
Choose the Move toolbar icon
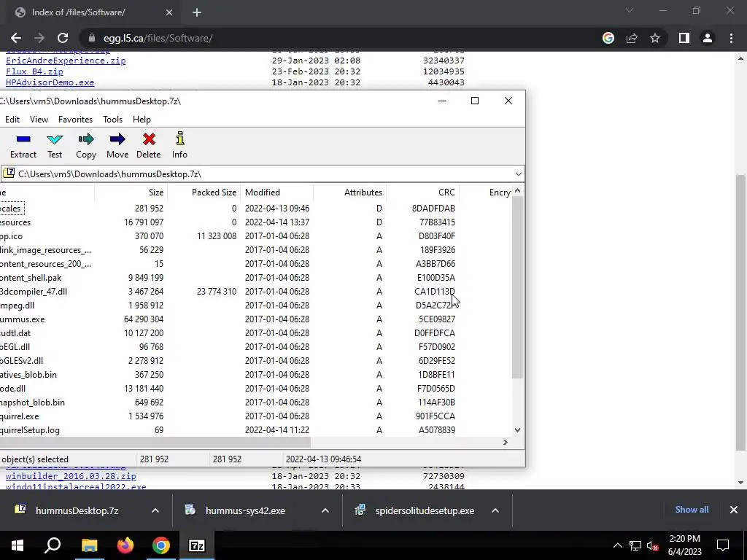(117, 145)
